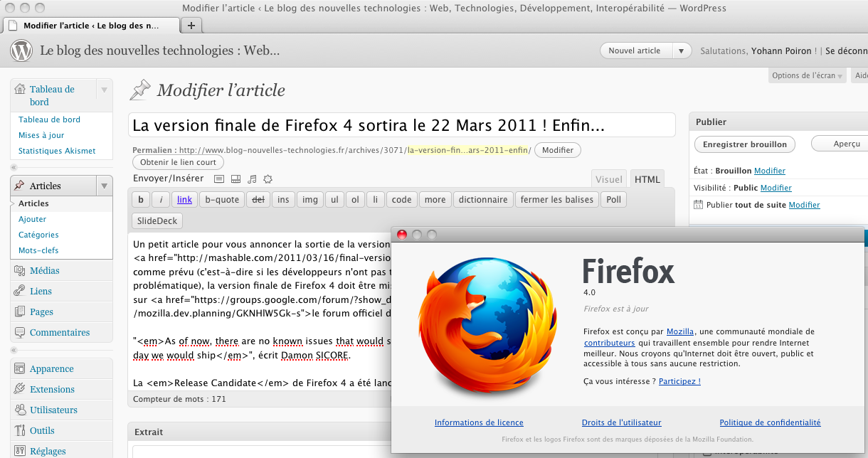868x458 pixels.
Task: Open Mises à jour in the sidebar
Action: (41, 135)
